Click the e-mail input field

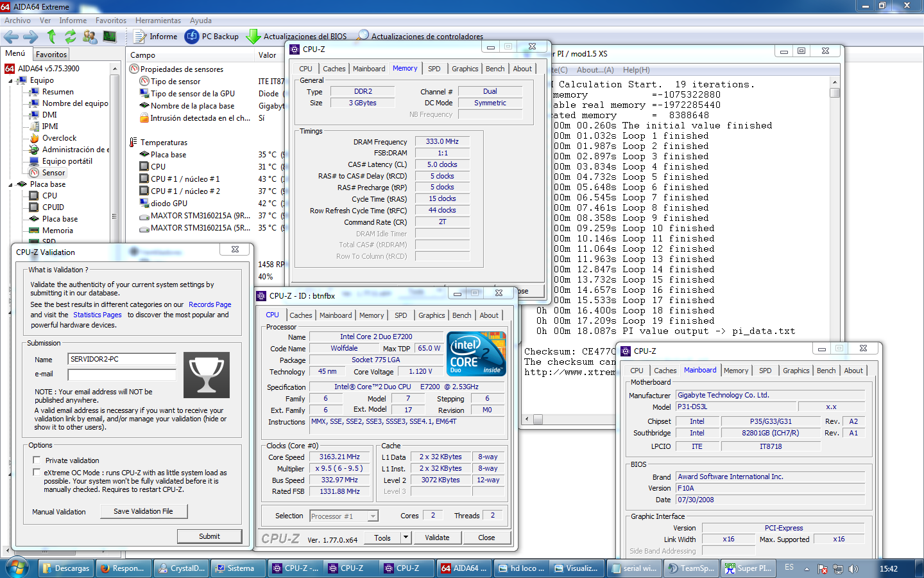(x=122, y=374)
